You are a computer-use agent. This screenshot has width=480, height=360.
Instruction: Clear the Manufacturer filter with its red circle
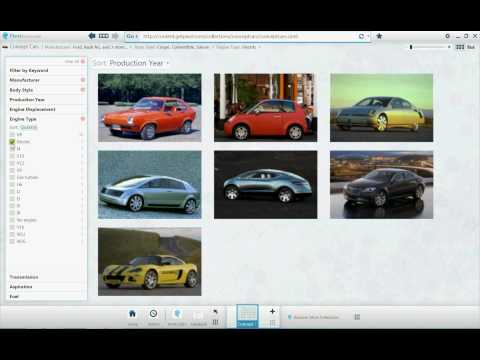[83, 80]
